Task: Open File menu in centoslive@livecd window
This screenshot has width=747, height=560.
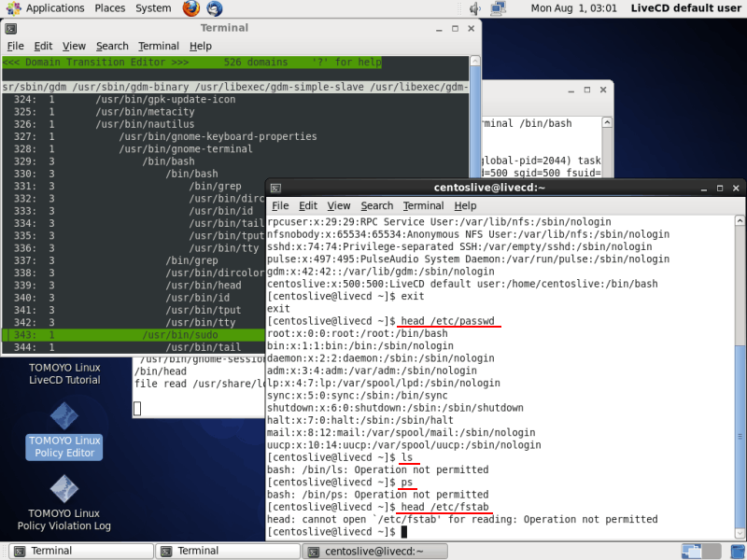Action: 280,205
